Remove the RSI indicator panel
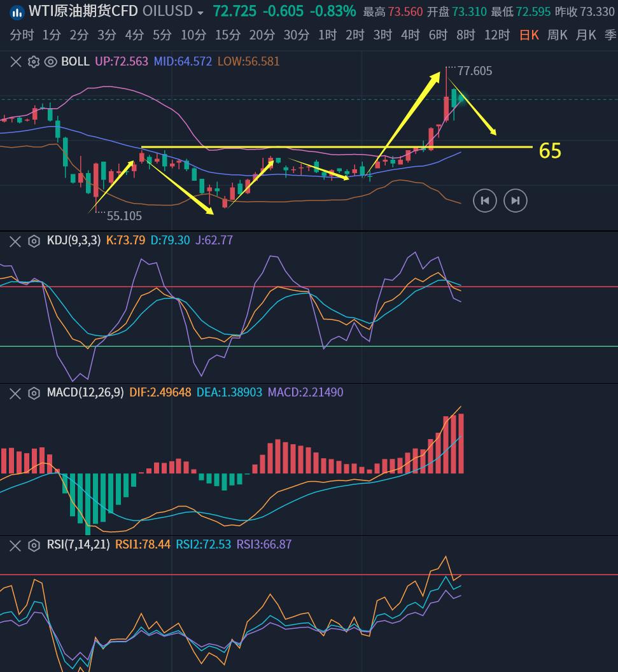Image resolution: width=618 pixels, height=672 pixels. click(16, 545)
